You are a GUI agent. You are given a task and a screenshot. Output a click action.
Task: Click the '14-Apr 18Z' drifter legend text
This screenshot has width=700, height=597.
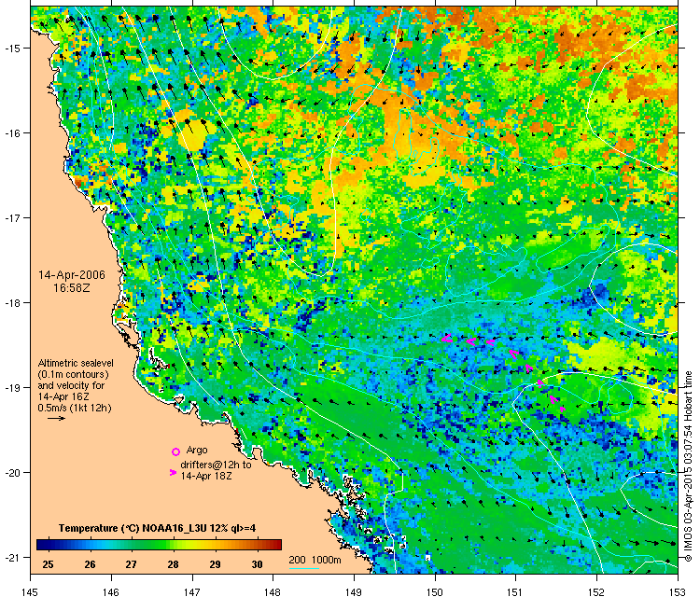pos(206,476)
